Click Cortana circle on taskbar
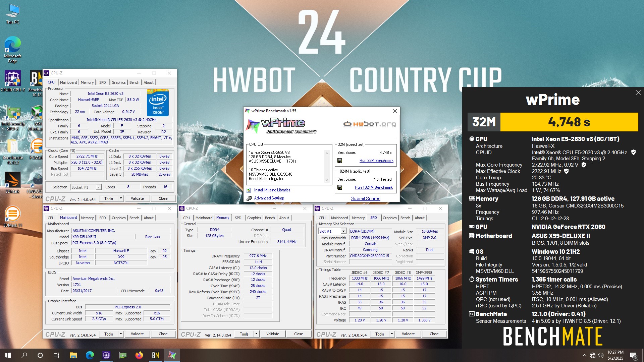This screenshot has width=644, height=362. point(40,355)
